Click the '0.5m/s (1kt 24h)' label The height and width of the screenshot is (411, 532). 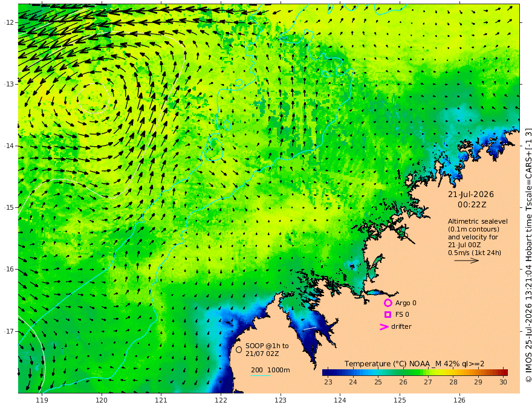(x=475, y=253)
